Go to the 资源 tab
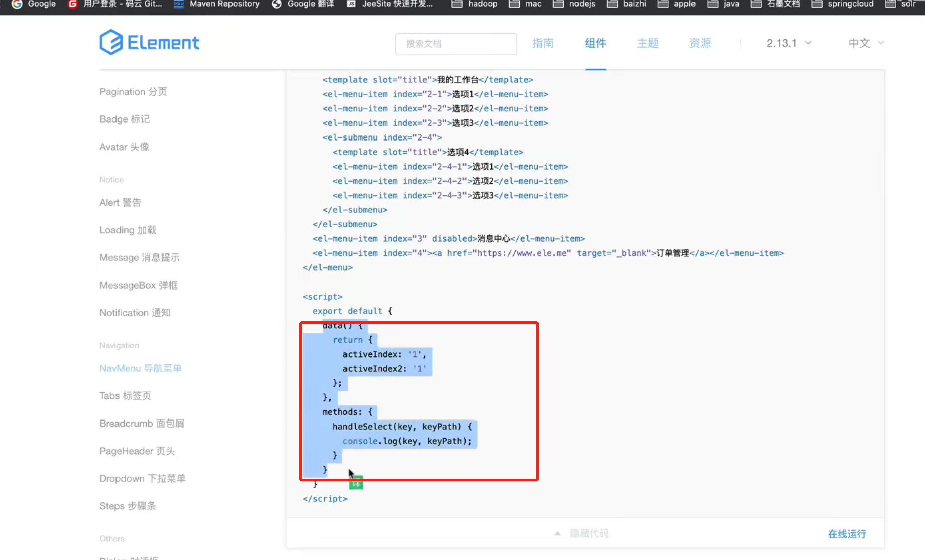 coord(700,43)
